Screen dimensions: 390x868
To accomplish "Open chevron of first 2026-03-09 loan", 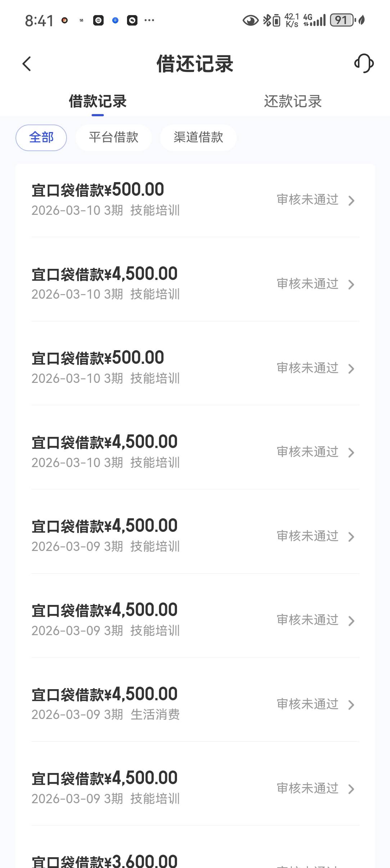I will click(352, 537).
